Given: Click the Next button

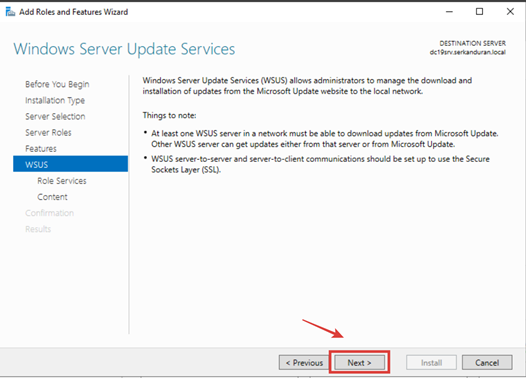Looking at the screenshot, I should tap(360, 363).
